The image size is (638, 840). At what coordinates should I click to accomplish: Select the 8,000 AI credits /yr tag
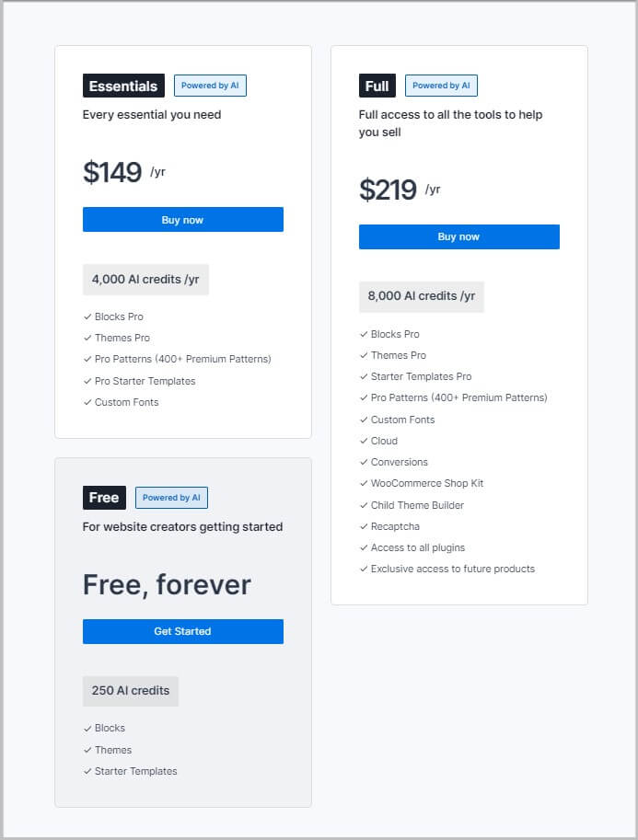click(421, 296)
